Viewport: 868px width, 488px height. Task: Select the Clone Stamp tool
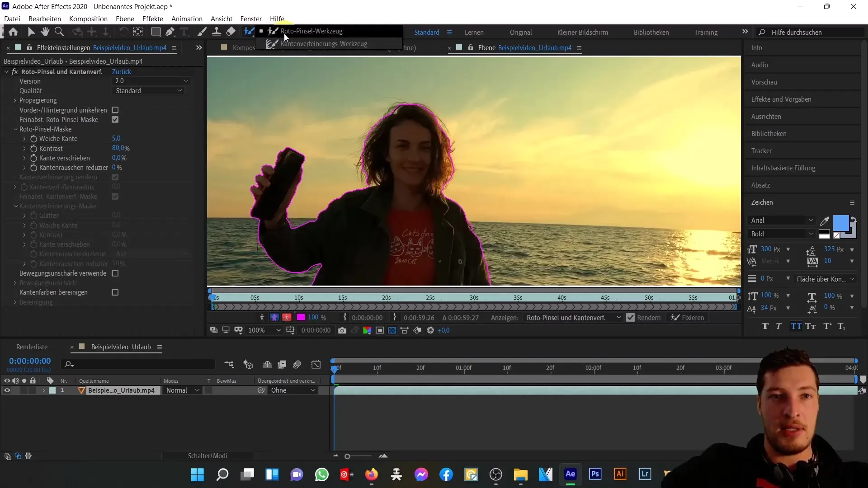tap(217, 32)
